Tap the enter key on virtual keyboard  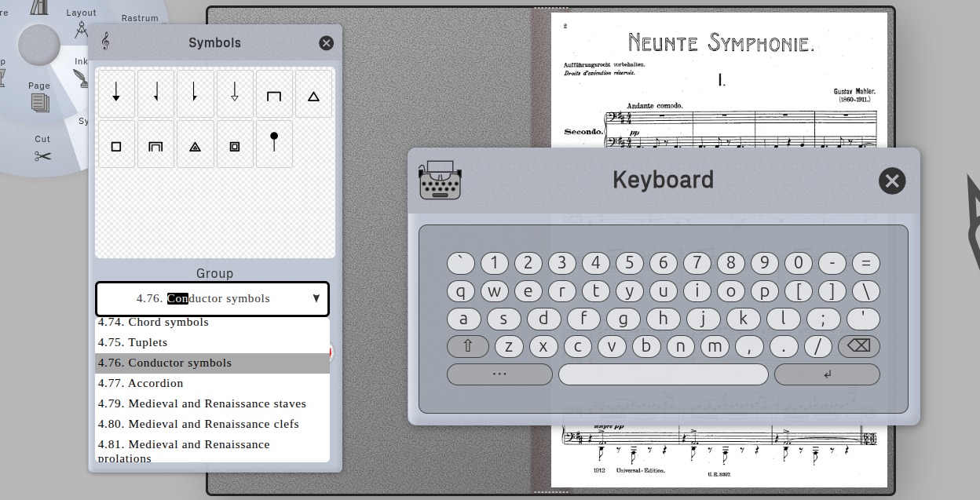tap(827, 374)
